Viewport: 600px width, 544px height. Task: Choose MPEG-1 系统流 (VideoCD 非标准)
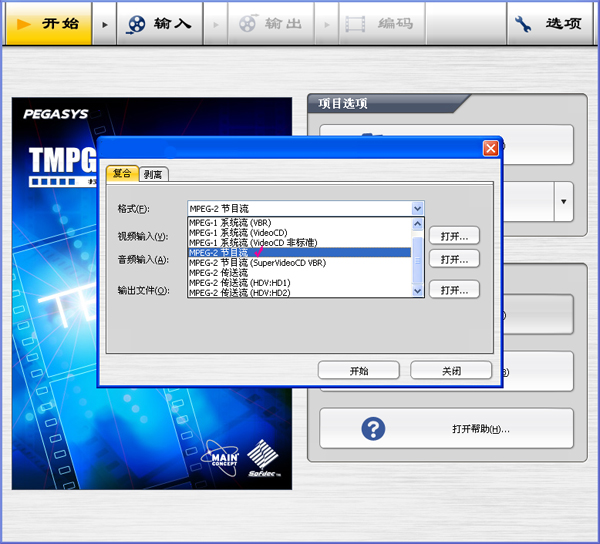coord(299,243)
